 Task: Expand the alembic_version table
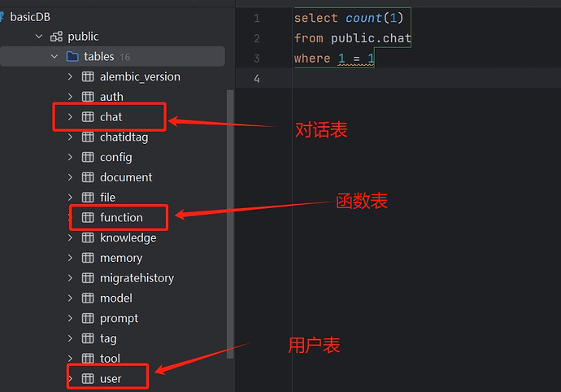(x=70, y=76)
